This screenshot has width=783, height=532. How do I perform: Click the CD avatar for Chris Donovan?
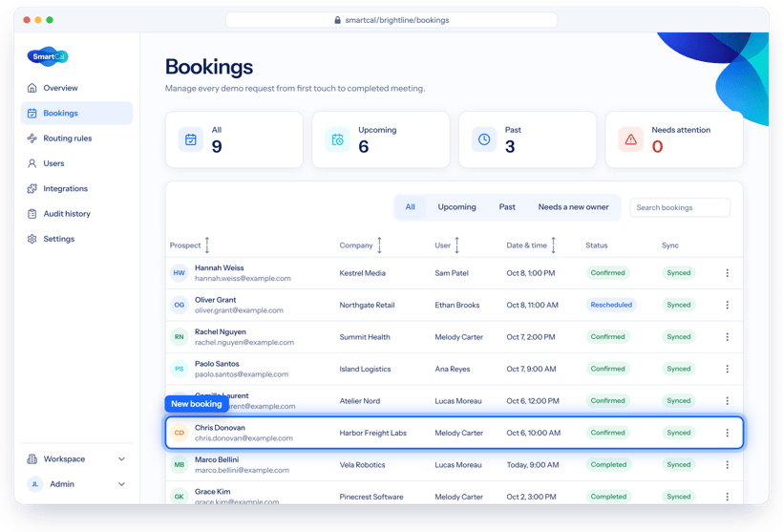[180, 433]
